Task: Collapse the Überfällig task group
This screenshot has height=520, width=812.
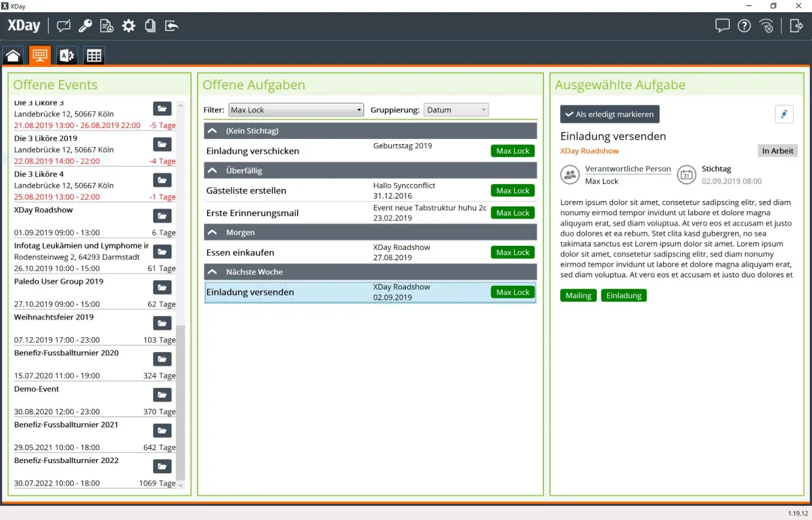Action: pyautogui.click(x=212, y=171)
